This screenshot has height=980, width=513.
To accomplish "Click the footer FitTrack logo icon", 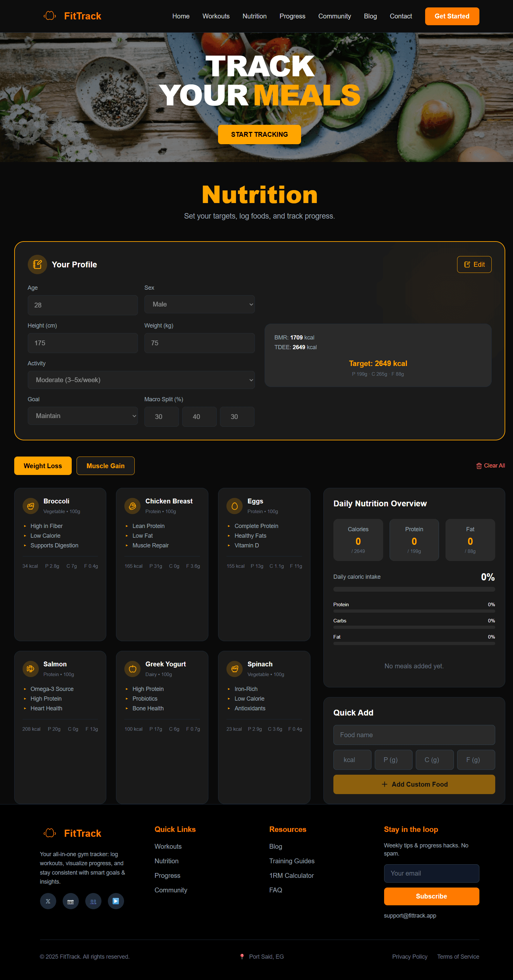I will click(x=50, y=833).
